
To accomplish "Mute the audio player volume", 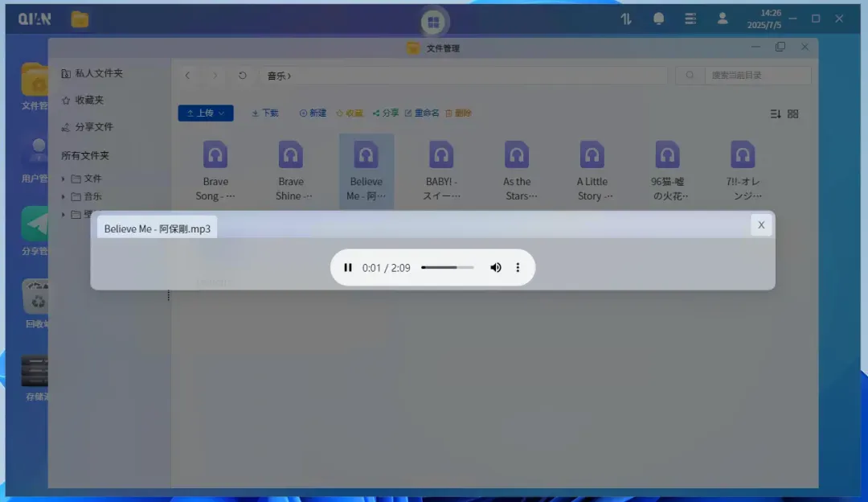I will coord(495,268).
